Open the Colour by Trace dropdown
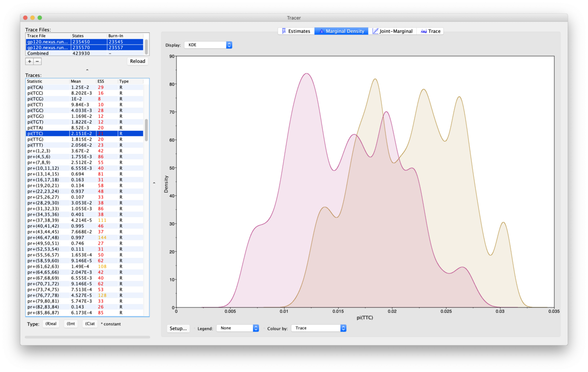This screenshot has height=372, width=588. tap(318, 328)
